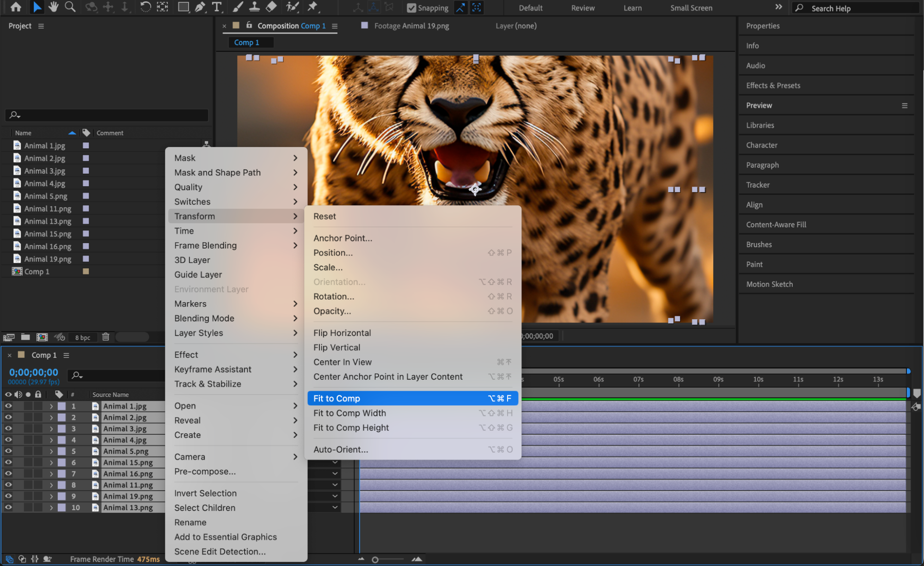The width and height of the screenshot is (924, 566).
Task: Choose Fit to Comp Width
Action: [x=349, y=413]
